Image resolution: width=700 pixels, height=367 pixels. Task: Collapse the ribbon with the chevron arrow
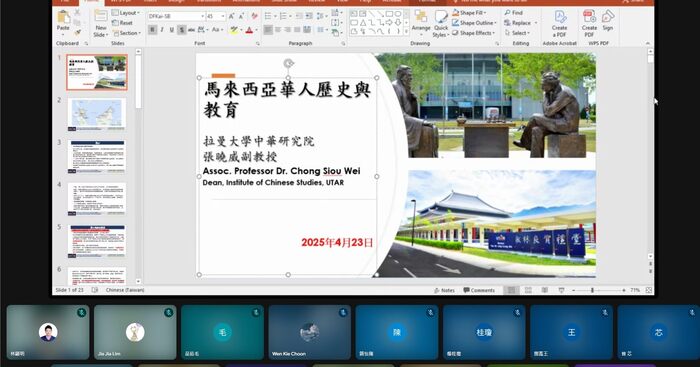[648, 43]
